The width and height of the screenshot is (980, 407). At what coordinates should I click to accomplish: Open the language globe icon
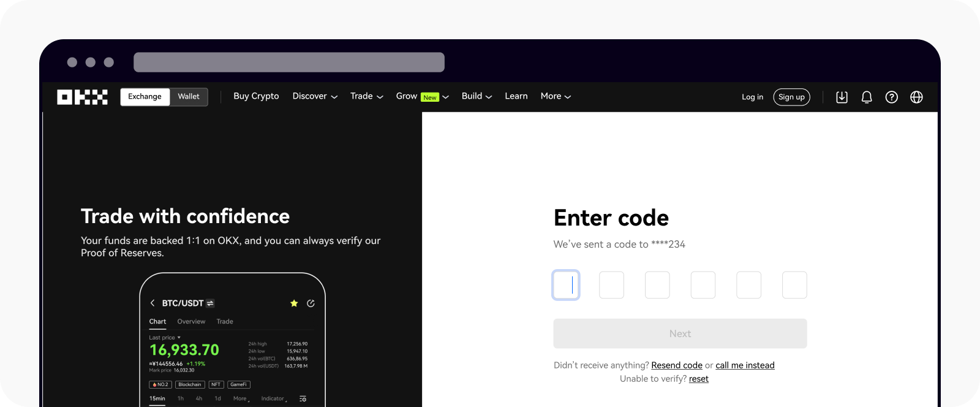tap(916, 97)
